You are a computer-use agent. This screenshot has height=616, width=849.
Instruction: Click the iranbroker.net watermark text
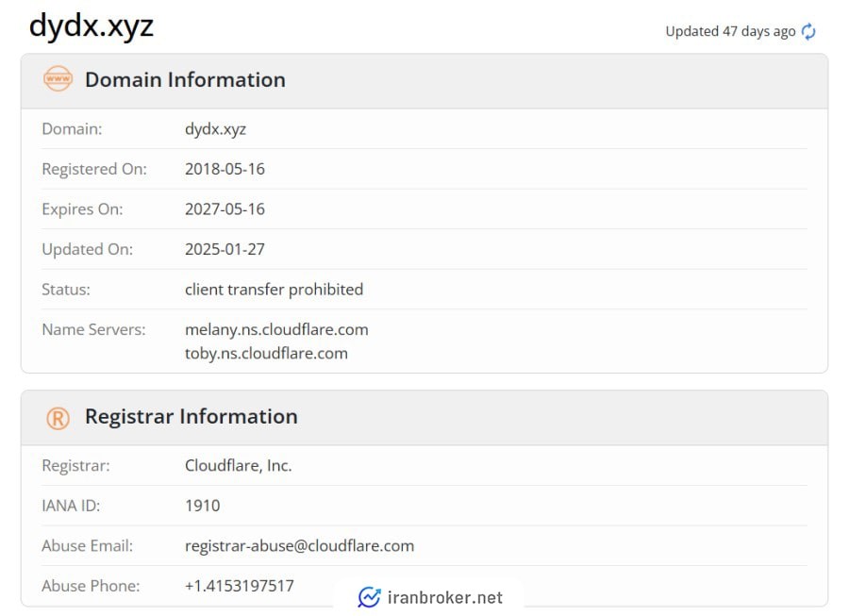445,597
